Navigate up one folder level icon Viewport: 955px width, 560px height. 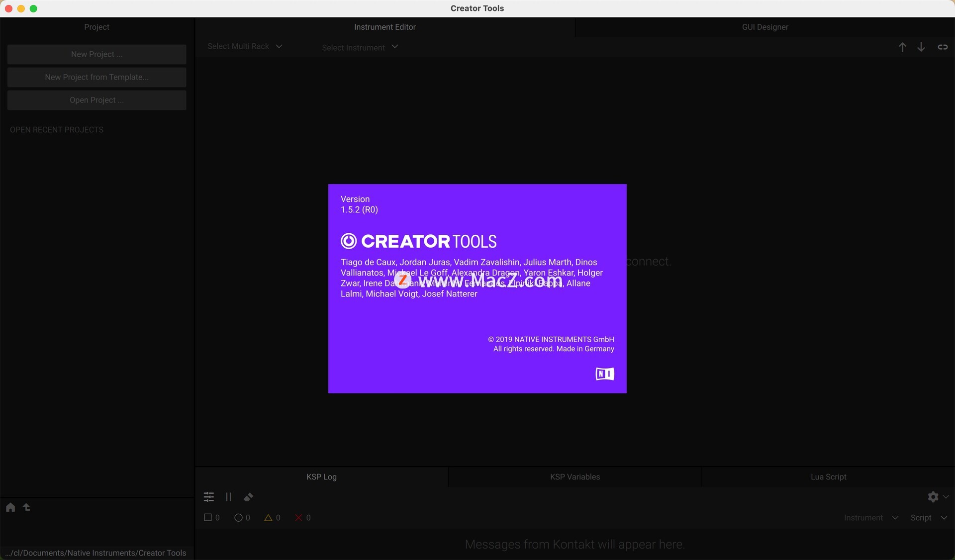tap(27, 507)
